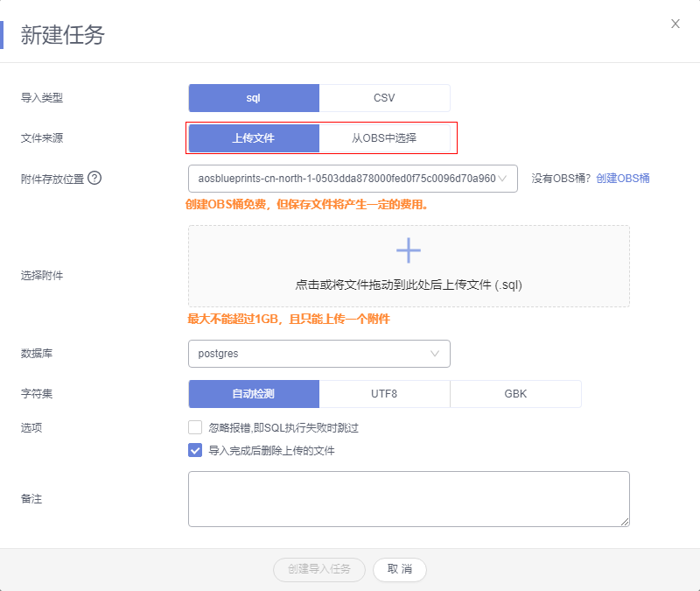
Task: Choose UTF8 character set
Action: (x=384, y=394)
